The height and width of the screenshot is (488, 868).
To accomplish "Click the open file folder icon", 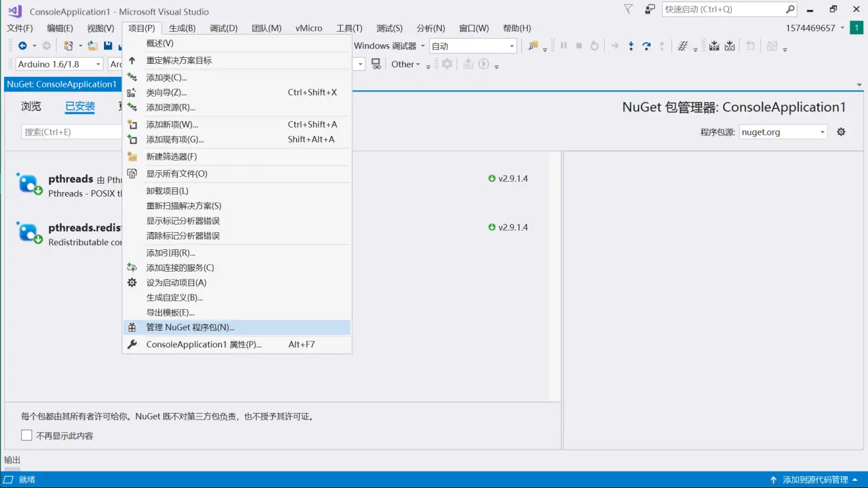I will coord(93,45).
